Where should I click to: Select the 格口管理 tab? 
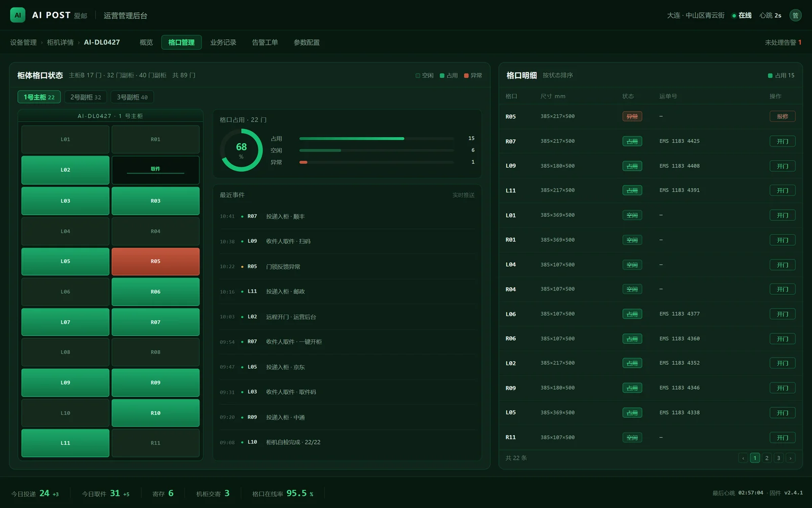point(181,42)
